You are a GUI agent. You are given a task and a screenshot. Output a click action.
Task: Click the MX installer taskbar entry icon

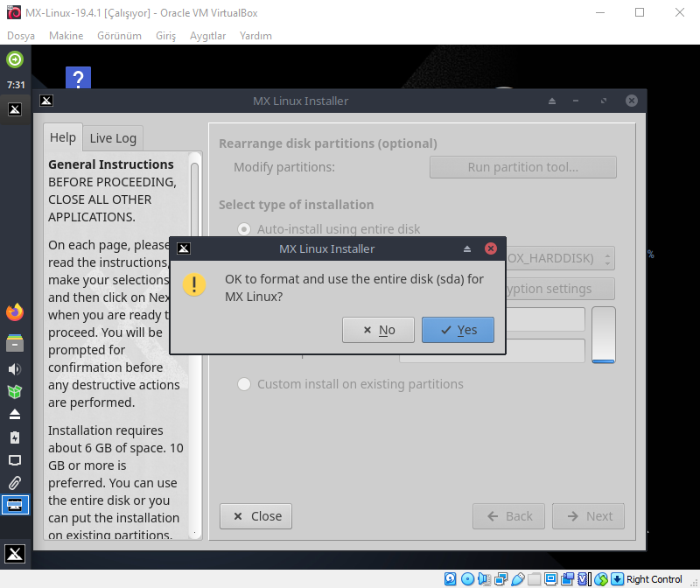pyautogui.click(x=15, y=109)
